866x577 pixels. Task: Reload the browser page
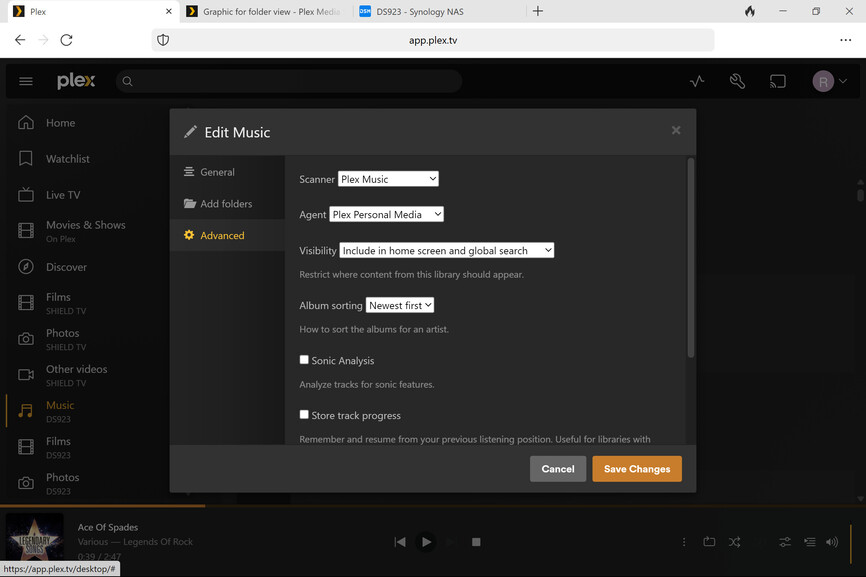[66, 40]
